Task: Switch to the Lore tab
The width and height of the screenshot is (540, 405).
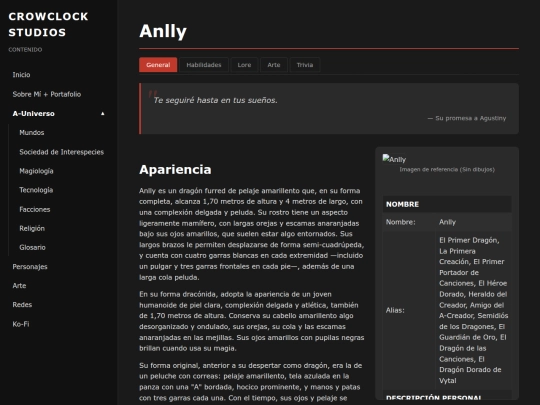Action: pos(244,65)
